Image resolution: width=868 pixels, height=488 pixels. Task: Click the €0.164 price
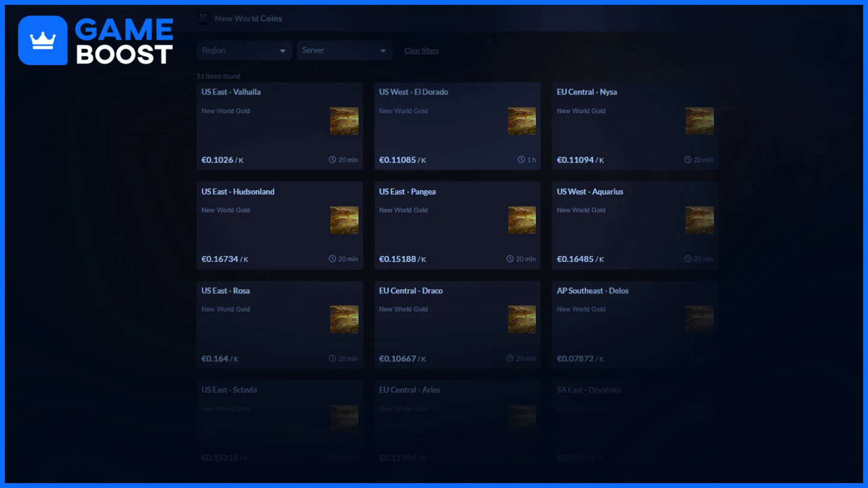(215, 358)
